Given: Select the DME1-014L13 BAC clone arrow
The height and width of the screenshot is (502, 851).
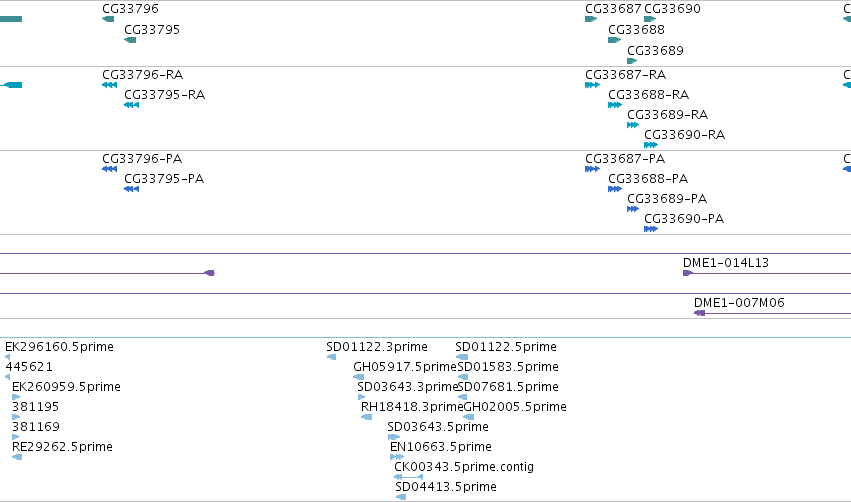Looking at the screenshot, I should point(688,273).
